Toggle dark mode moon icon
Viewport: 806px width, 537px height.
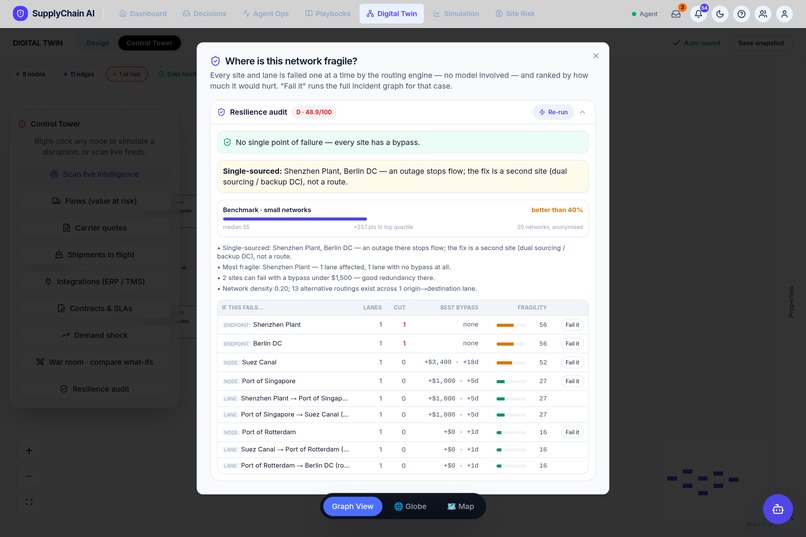point(720,14)
